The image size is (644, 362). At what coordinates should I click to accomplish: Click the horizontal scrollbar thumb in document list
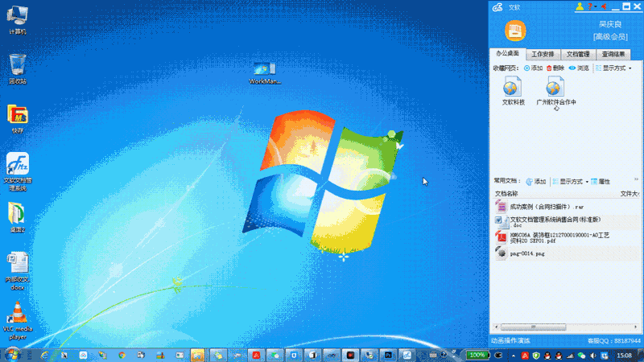533,327
